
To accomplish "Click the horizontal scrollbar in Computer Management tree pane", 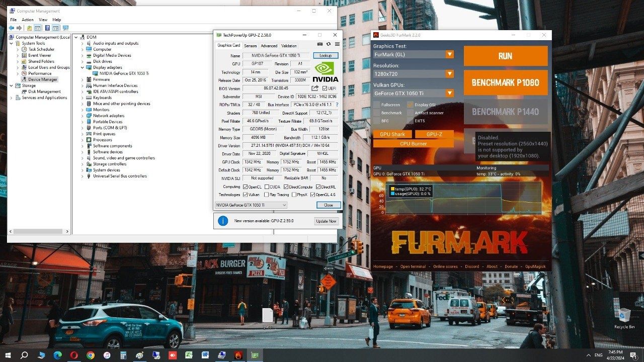I will click(38, 231).
